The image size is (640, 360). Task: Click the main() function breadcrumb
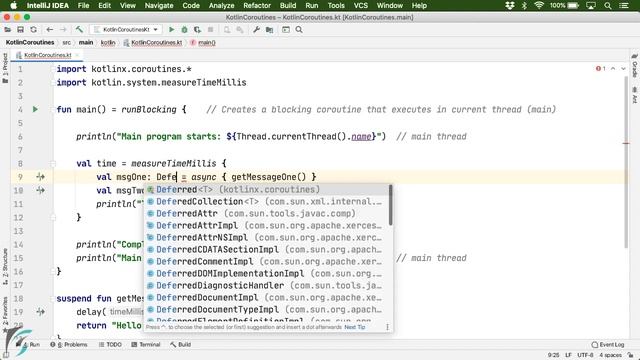[203, 42]
